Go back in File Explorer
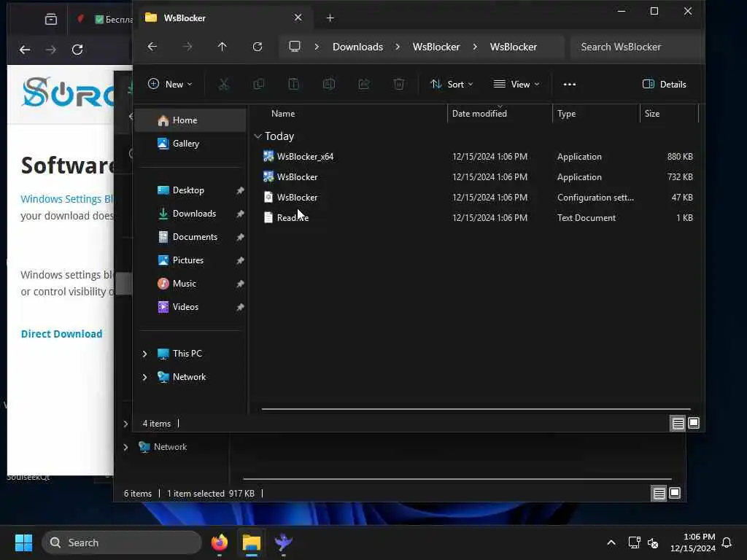 point(152,47)
